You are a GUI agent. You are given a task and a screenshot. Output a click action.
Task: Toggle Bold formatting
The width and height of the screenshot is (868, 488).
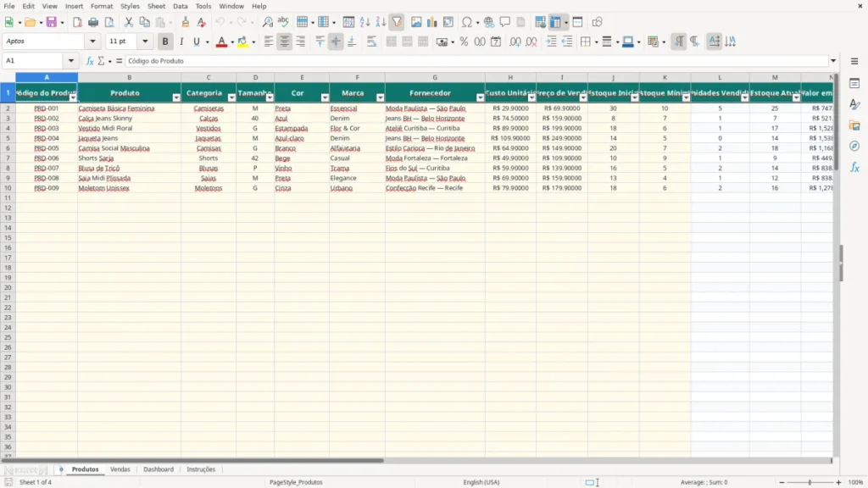point(165,42)
